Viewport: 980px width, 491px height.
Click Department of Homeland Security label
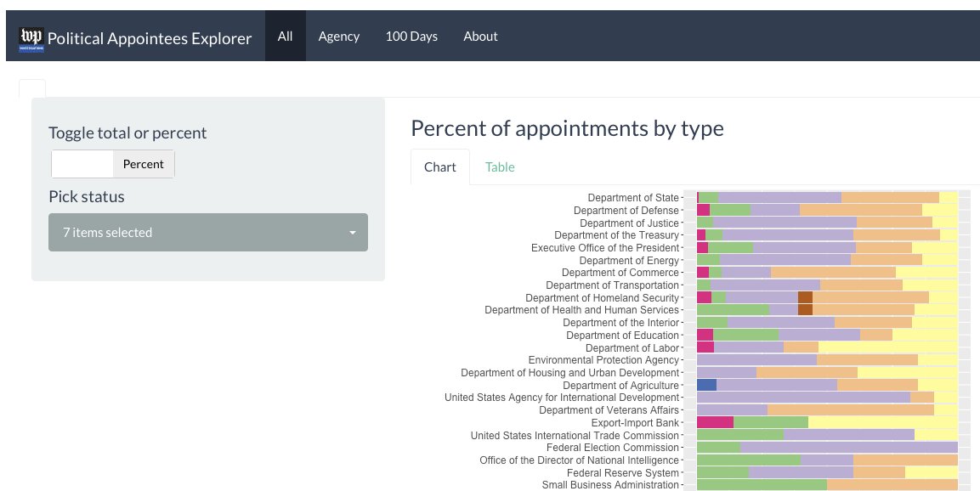click(602, 298)
